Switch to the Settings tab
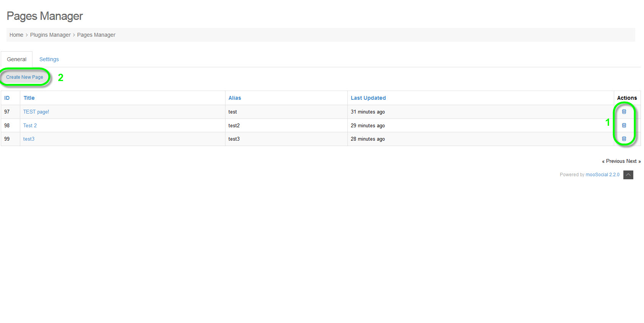 49,59
